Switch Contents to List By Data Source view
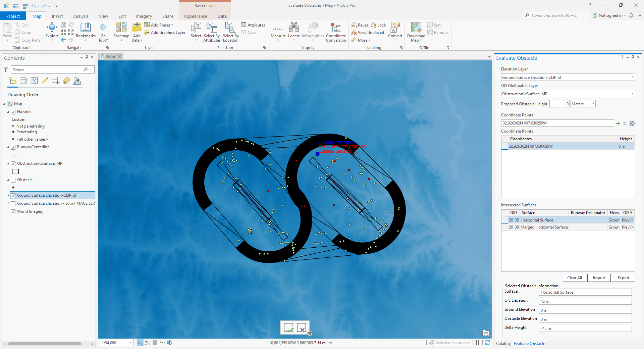This screenshot has width=644, height=349. (23, 81)
